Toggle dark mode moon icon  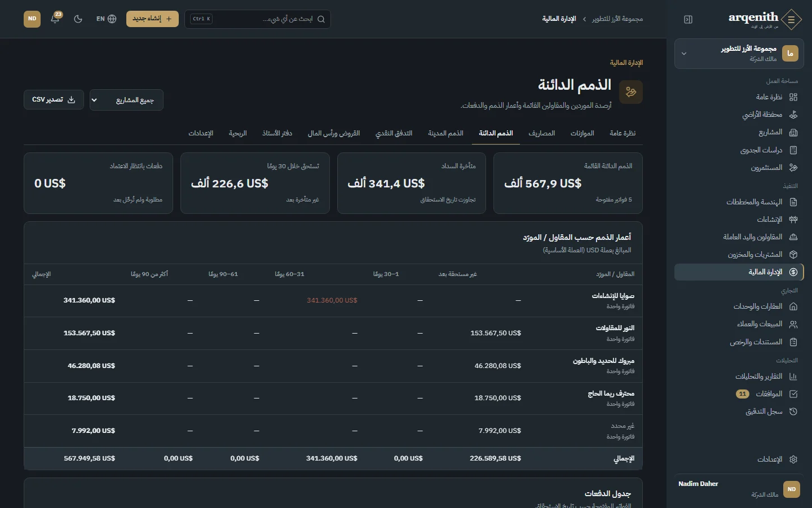point(78,19)
